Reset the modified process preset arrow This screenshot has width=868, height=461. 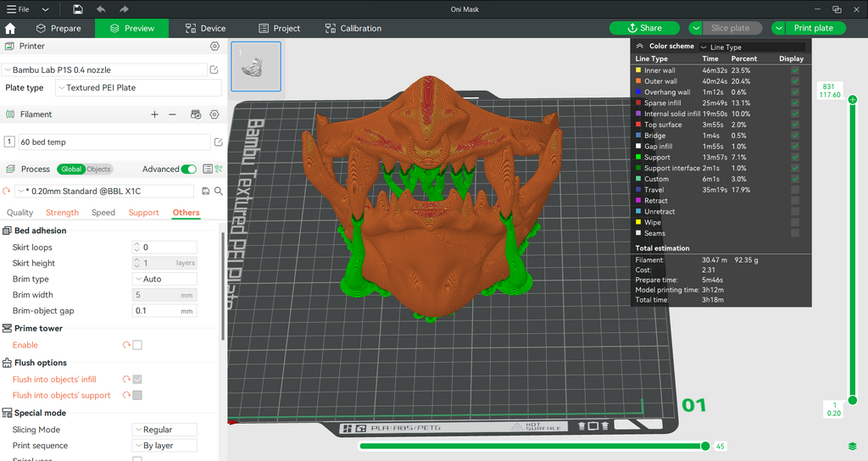[7, 191]
